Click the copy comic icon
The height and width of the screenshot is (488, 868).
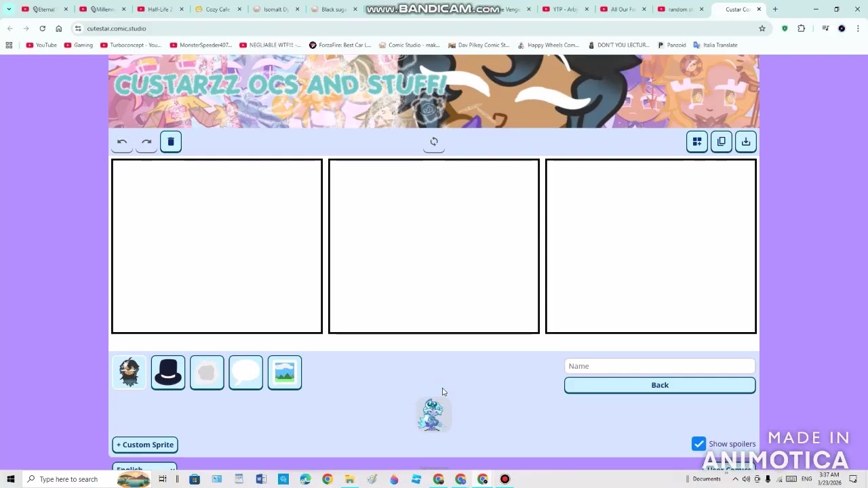722,142
